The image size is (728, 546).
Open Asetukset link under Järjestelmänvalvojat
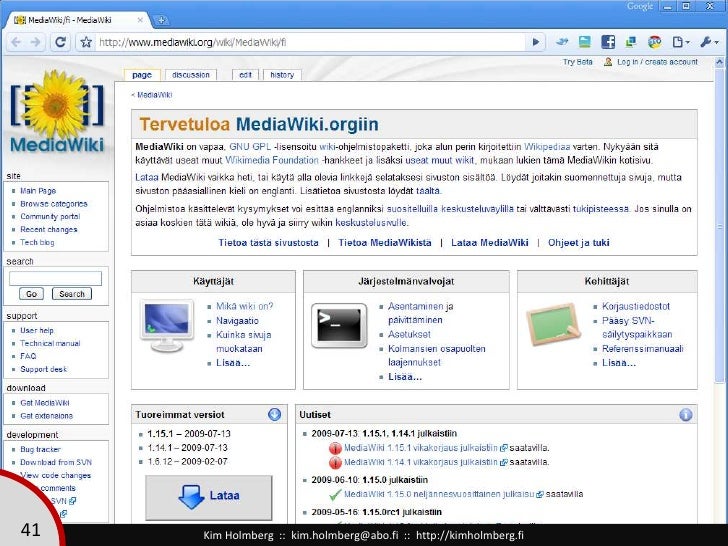coord(409,334)
